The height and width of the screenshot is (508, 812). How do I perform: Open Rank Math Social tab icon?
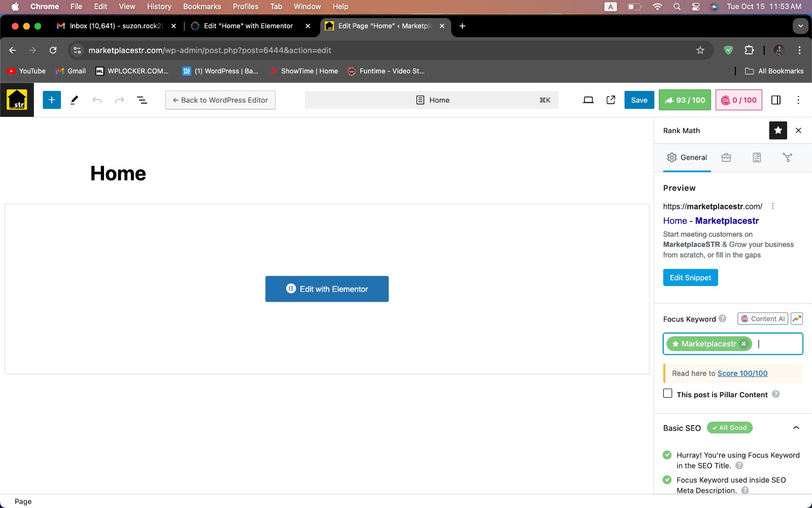[787, 157]
